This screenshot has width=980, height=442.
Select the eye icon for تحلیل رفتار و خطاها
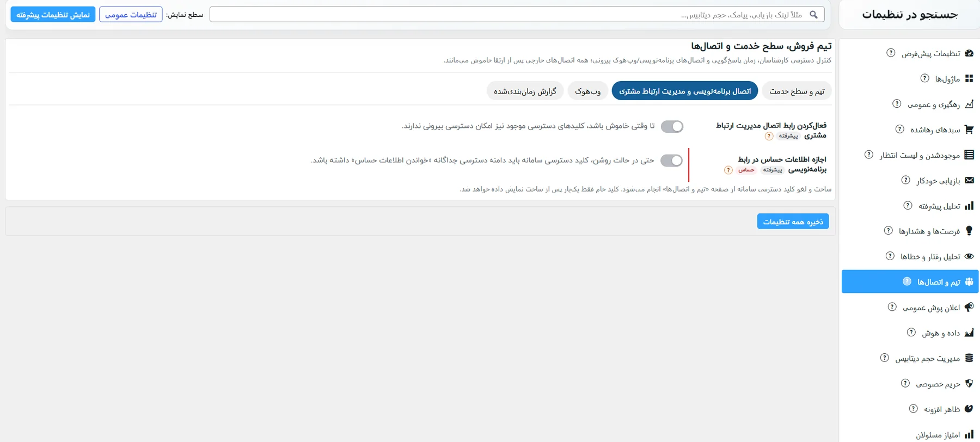click(x=969, y=256)
